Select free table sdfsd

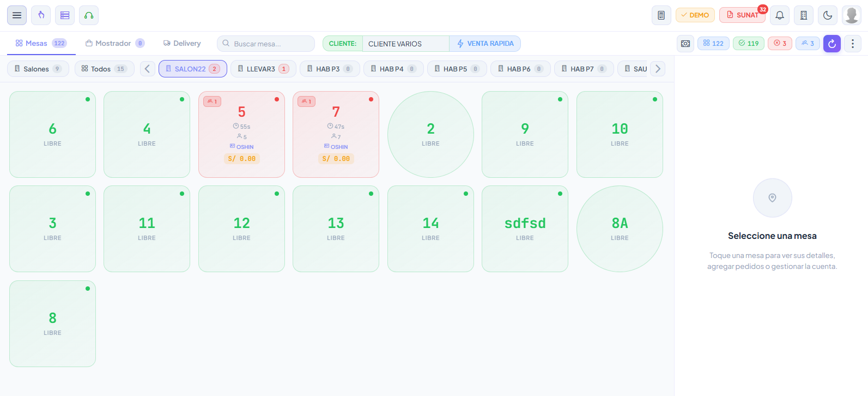(x=525, y=229)
